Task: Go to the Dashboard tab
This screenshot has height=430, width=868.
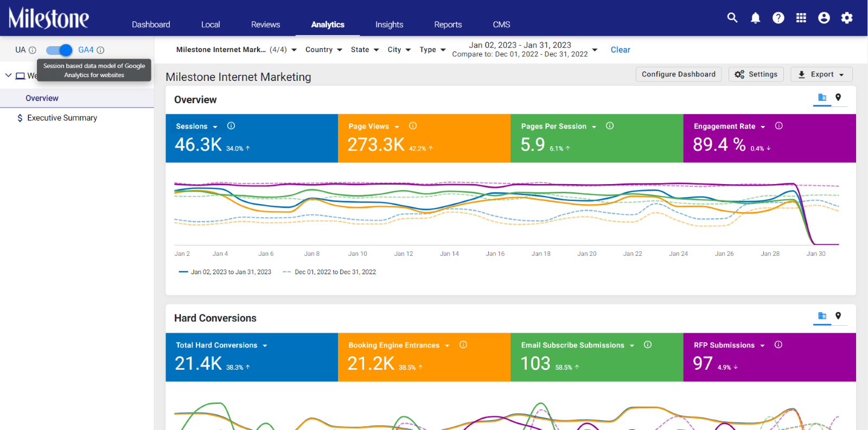Action: pyautogui.click(x=151, y=24)
